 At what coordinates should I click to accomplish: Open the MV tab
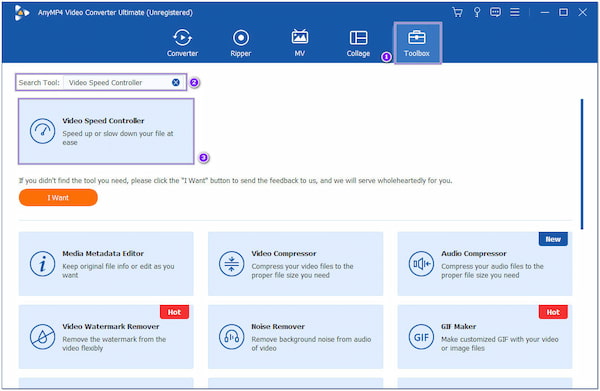pos(300,43)
